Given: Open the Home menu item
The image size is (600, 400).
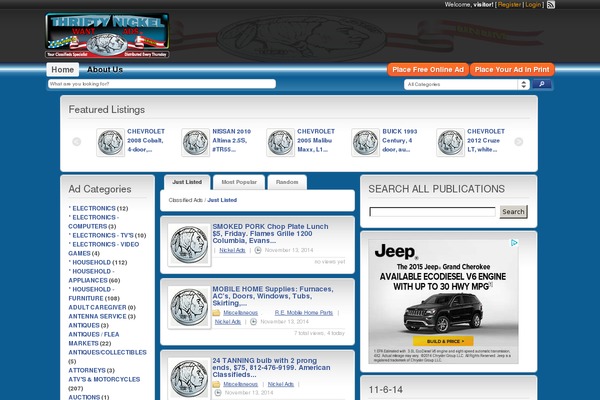Looking at the screenshot, I should click(x=62, y=70).
